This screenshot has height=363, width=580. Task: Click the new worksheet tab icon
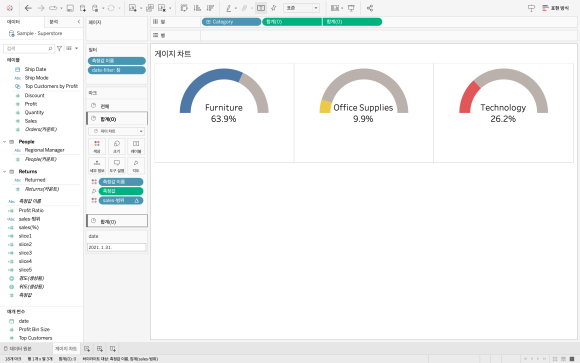(87, 349)
